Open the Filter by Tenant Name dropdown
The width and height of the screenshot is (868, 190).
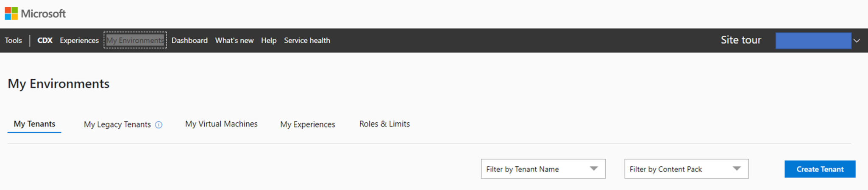pos(543,169)
